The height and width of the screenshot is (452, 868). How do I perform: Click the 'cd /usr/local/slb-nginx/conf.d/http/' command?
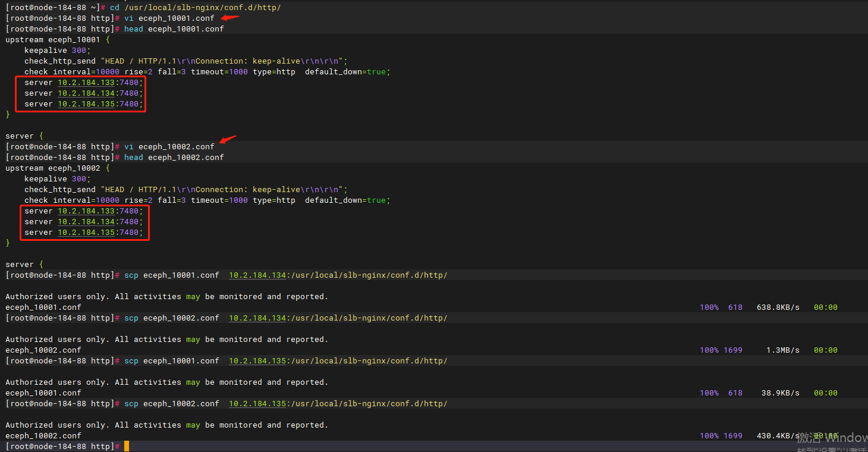[196, 7]
